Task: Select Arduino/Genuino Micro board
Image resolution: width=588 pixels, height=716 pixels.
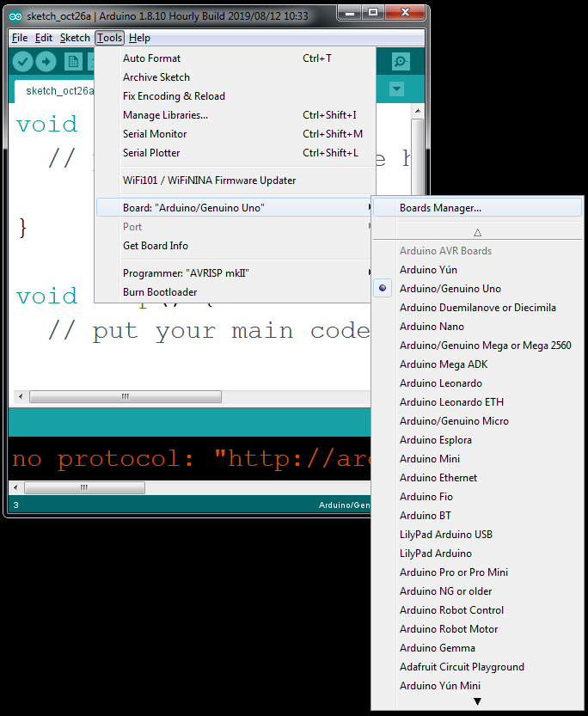Action: pyautogui.click(x=479, y=421)
